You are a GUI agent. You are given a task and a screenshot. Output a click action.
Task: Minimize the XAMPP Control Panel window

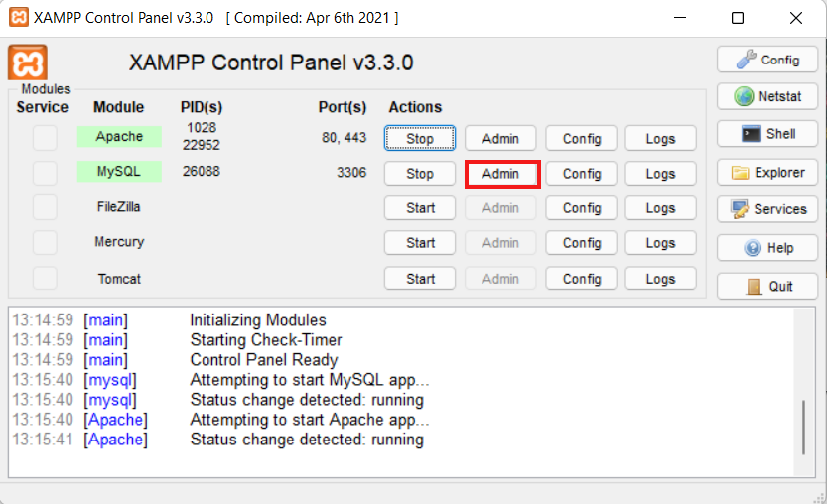tap(680, 18)
